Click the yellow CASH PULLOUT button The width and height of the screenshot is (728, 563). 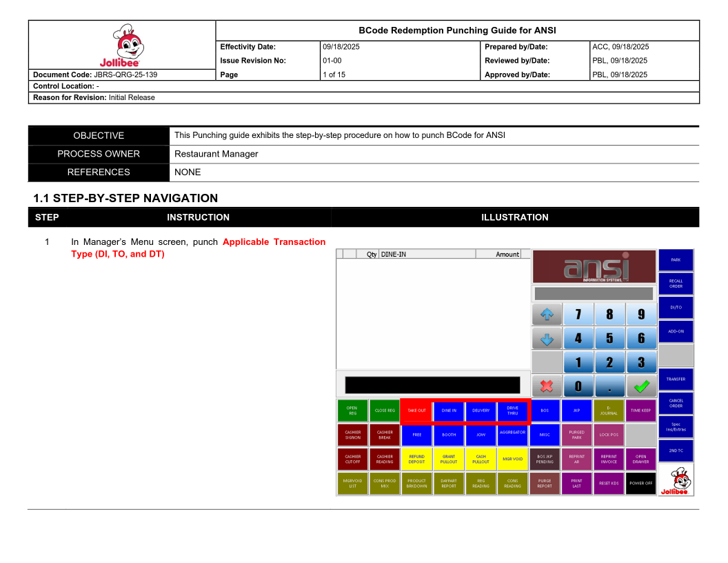point(481,459)
